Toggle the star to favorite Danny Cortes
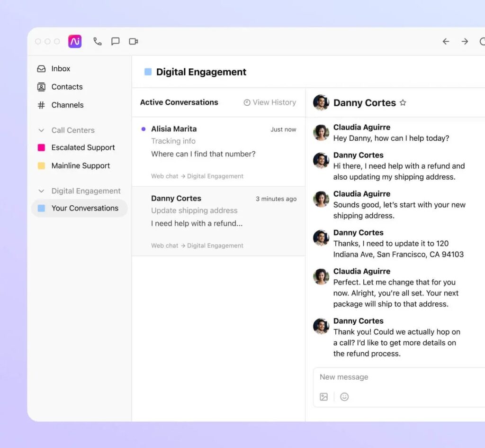The width and height of the screenshot is (485, 448). coord(403,102)
